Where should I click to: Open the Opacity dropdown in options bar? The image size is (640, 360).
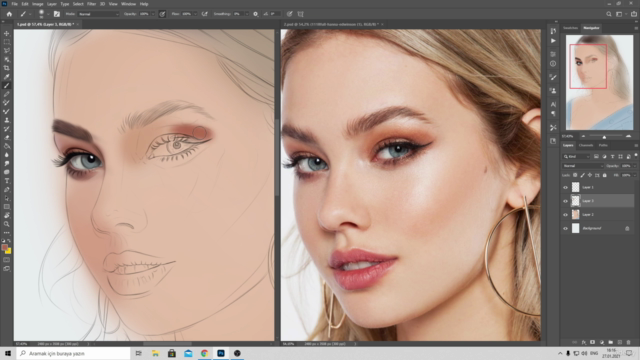153,14
